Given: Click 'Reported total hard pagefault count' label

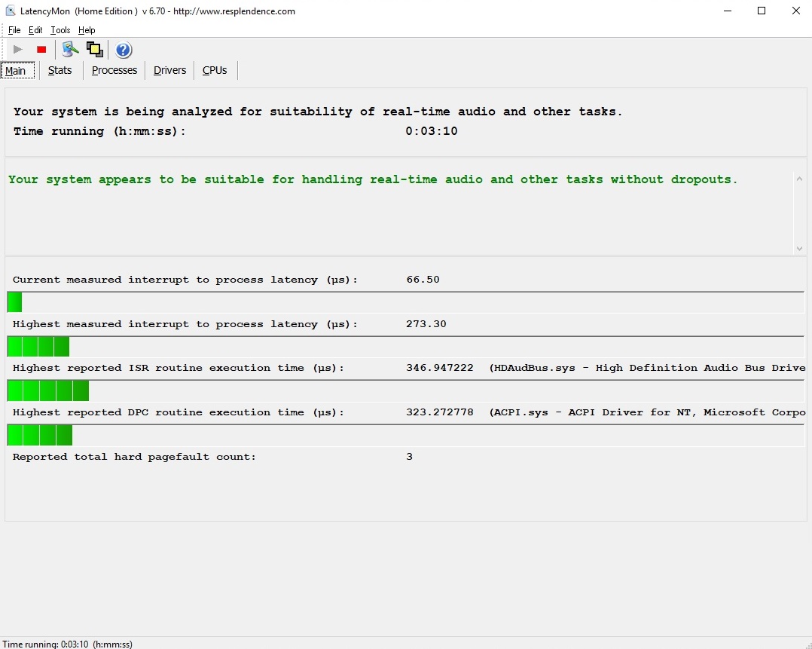Looking at the screenshot, I should tap(134, 457).
